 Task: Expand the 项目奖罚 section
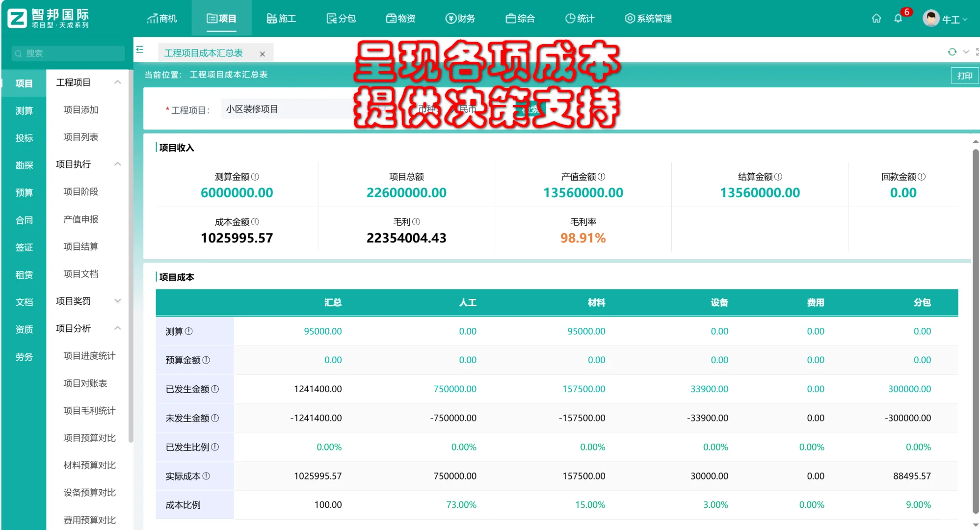pos(118,301)
